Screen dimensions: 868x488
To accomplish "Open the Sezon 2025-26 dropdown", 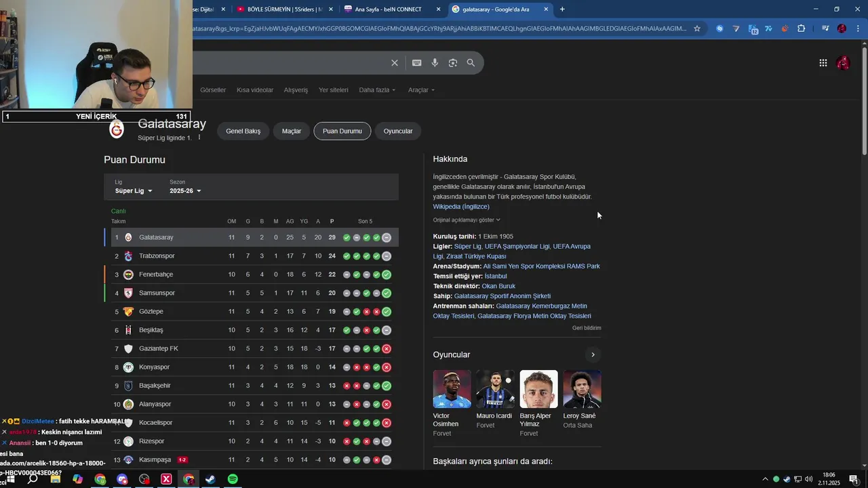I will pyautogui.click(x=185, y=191).
